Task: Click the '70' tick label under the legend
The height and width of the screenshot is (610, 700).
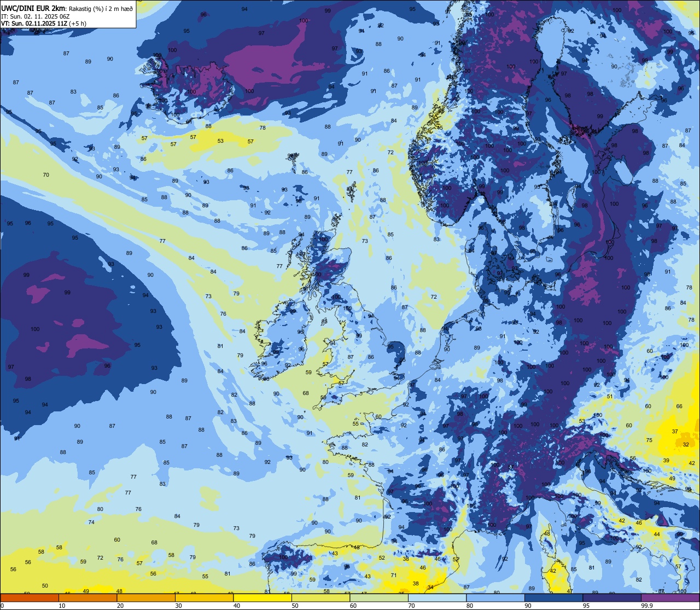Action: coord(411,606)
